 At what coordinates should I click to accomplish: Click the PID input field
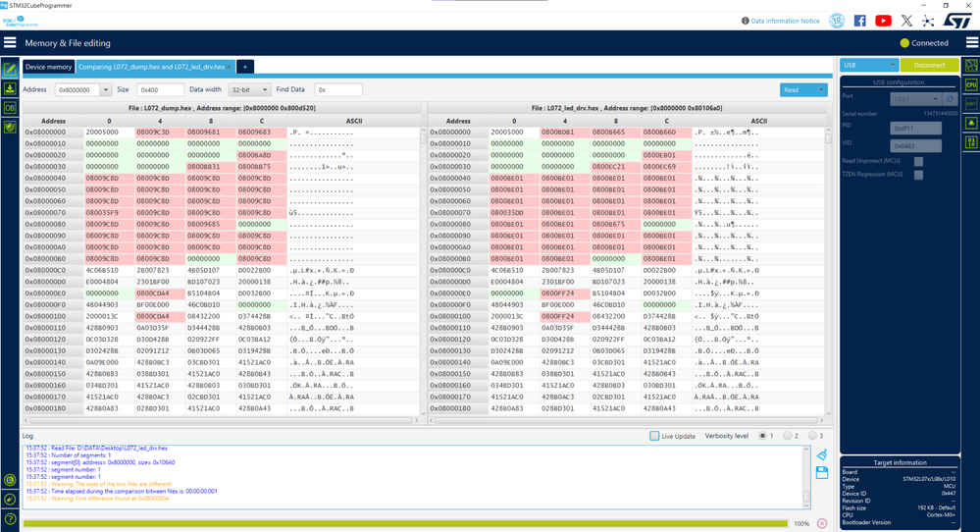tap(915, 129)
